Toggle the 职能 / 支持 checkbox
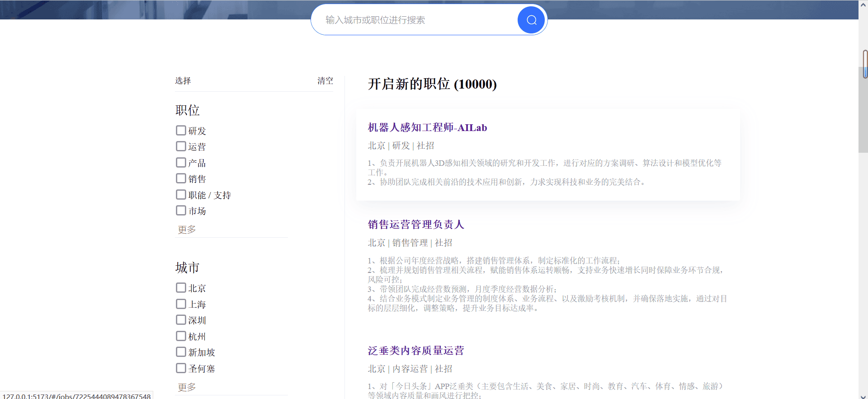The image size is (868, 399). 181,195
